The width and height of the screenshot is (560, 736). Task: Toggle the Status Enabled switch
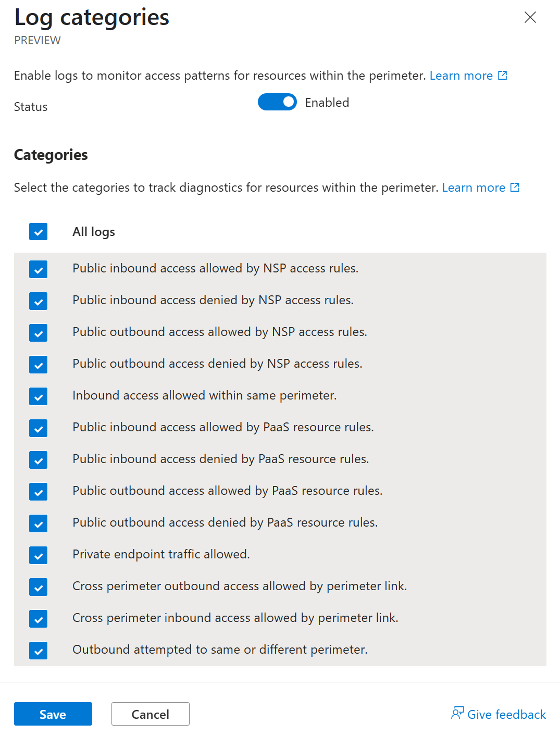(x=277, y=102)
